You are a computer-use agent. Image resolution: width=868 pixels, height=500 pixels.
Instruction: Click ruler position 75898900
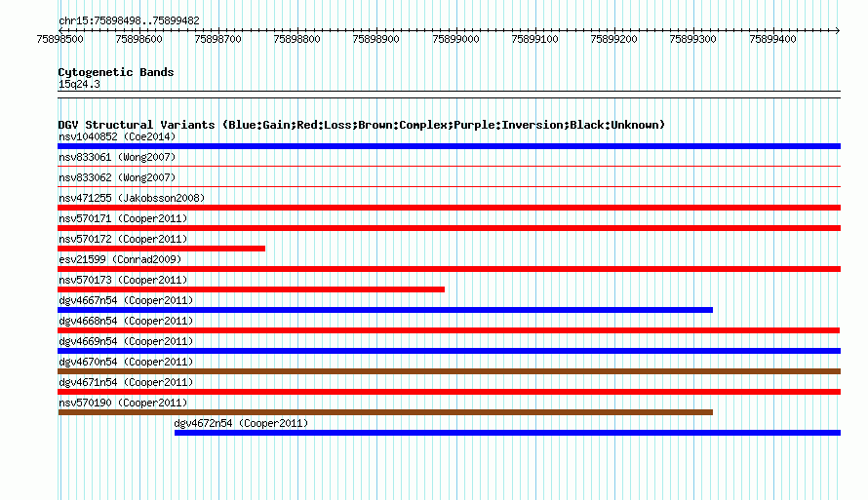[x=375, y=39]
